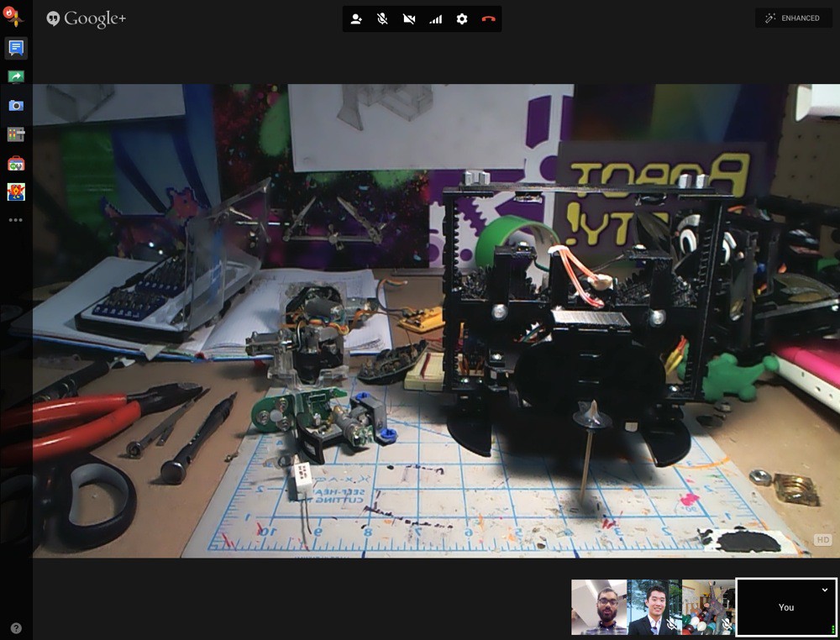The width and height of the screenshot is (840, 640).
Task: Open the Control Room mixer app
Action: point(16,134)
